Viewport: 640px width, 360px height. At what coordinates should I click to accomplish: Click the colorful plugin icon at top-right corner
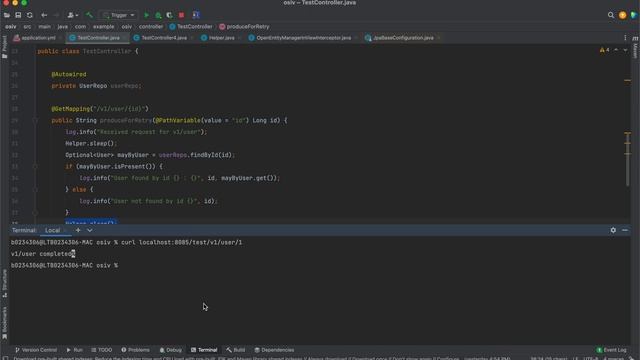pyautogui.click(x=634, y=15)
